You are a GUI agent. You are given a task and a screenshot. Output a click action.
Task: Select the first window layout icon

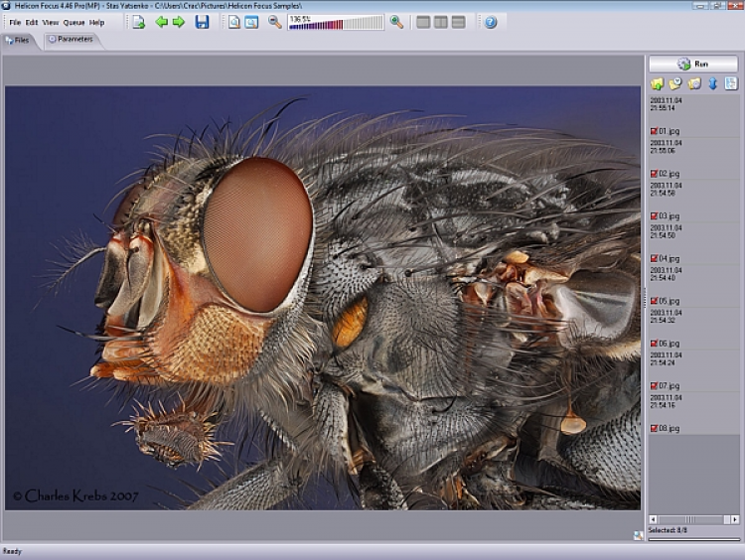click(x=423, y=22)
